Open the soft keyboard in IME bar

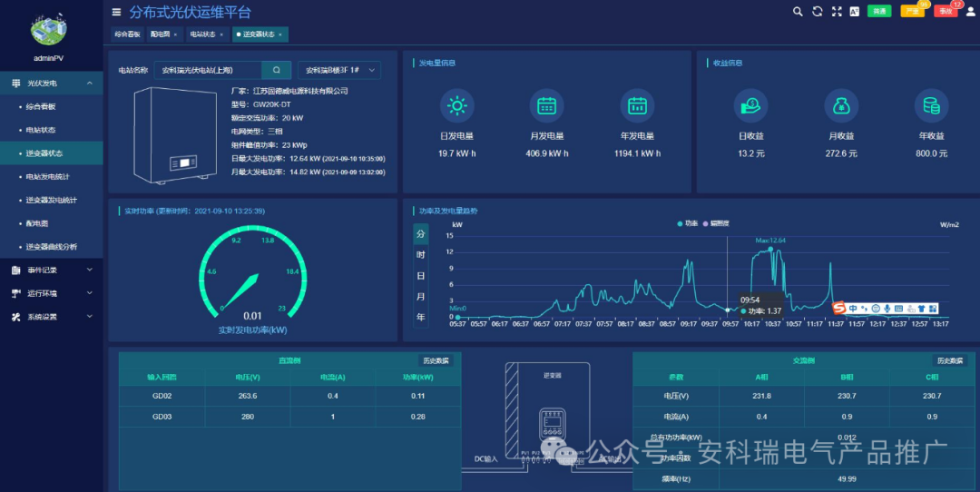[x=898, y=309]
